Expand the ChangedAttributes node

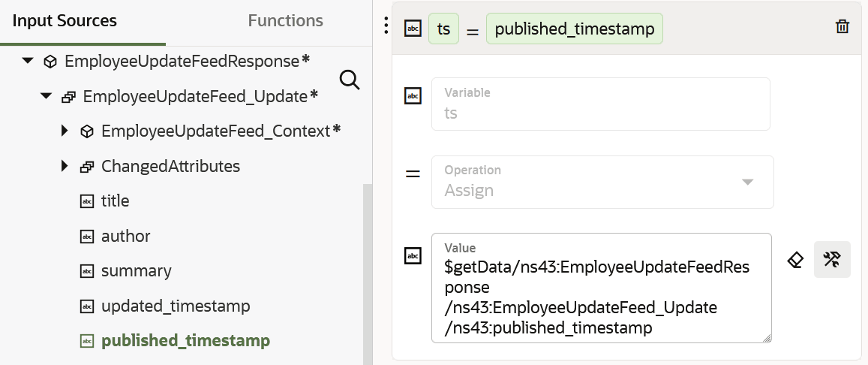(x=65, y=166)
